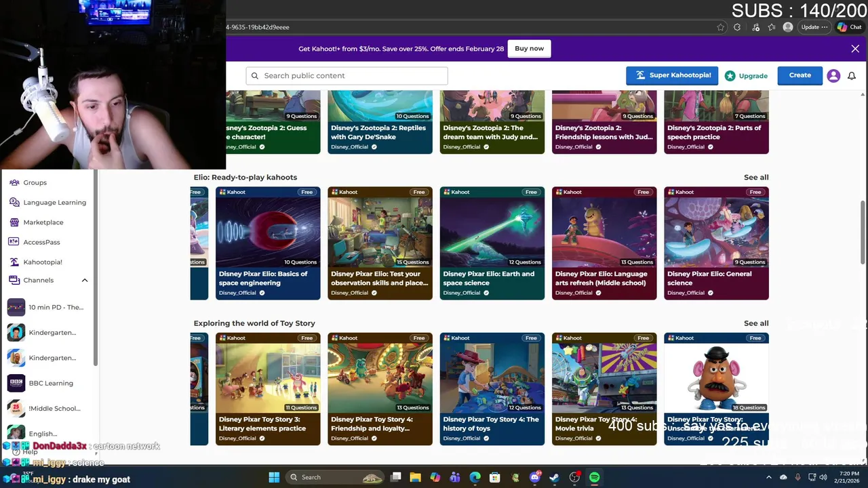This screenshot has height=488, width=868.
Task: Open Zootopia 2: Parts of speech practice
Action: click(x=716, y=122)
